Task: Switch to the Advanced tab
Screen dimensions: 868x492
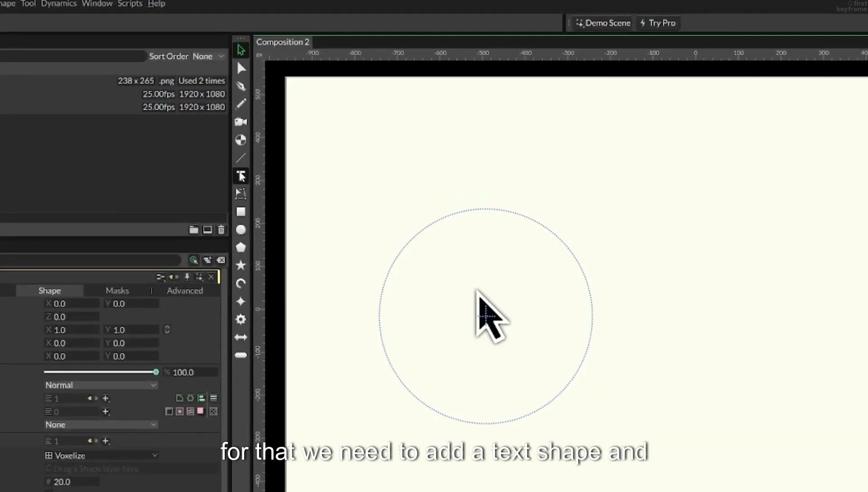Action: [x=185, y=291]
